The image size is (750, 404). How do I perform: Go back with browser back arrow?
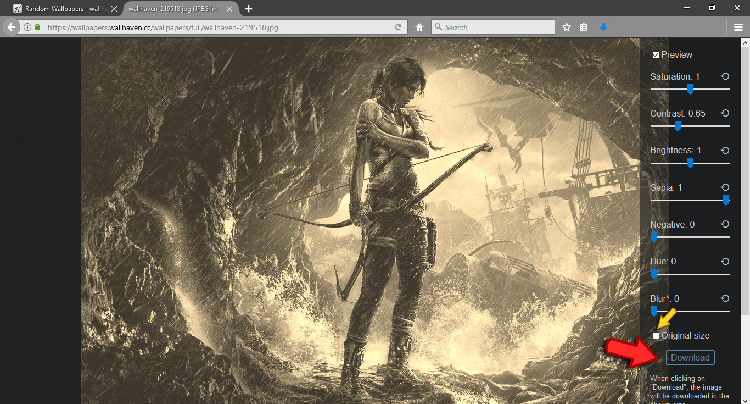click(11, 27)
